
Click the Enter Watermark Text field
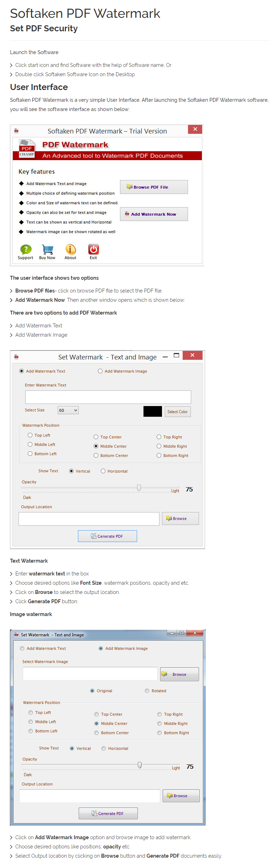click(108, 397)
